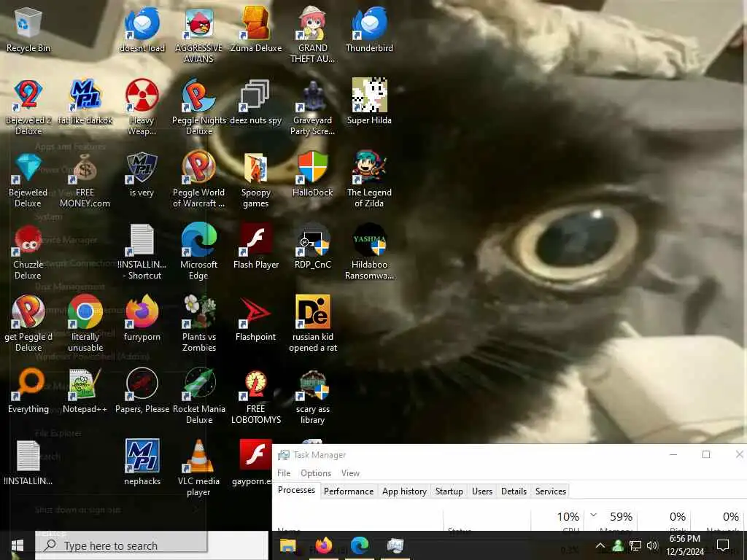747x560 pixels.
Task: Select the Processes tab in Task Manager
Action: 296,490
